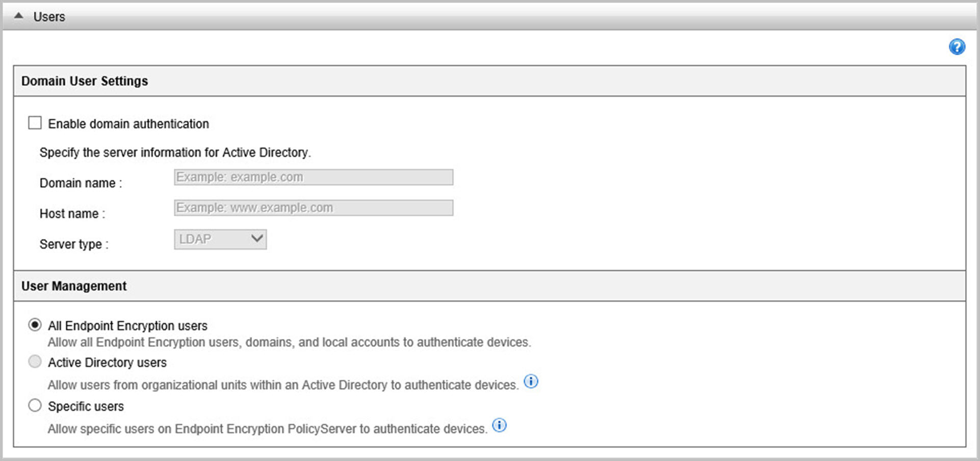980x461 pixels.
Task: Click the Users header bar
Action: tap(48, 15)
